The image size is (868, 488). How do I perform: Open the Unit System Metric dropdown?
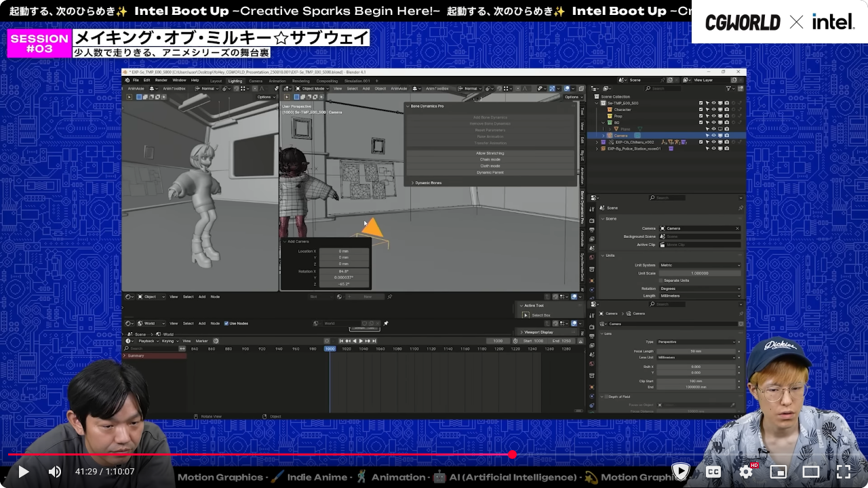(x=698, y=265)
